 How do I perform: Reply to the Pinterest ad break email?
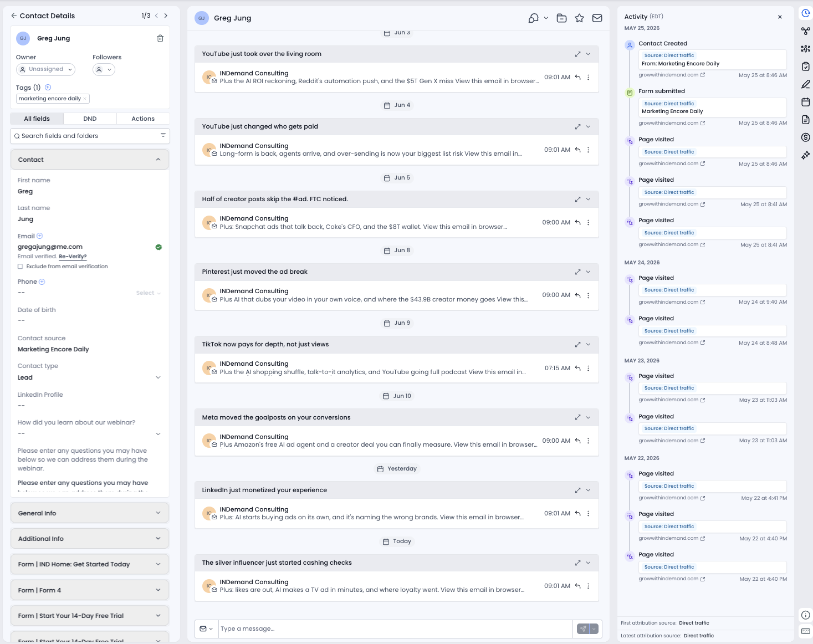577,295
